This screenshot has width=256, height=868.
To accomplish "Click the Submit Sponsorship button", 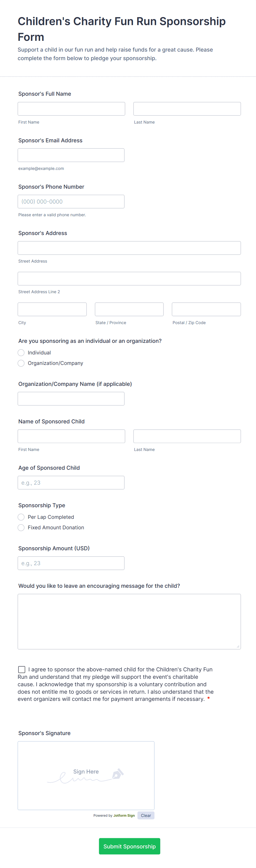I will point(129,846).
